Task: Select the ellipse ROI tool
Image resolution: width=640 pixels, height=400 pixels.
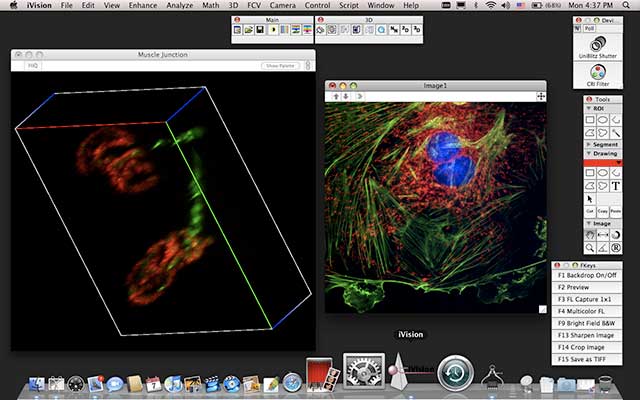Action: point(603,120)
